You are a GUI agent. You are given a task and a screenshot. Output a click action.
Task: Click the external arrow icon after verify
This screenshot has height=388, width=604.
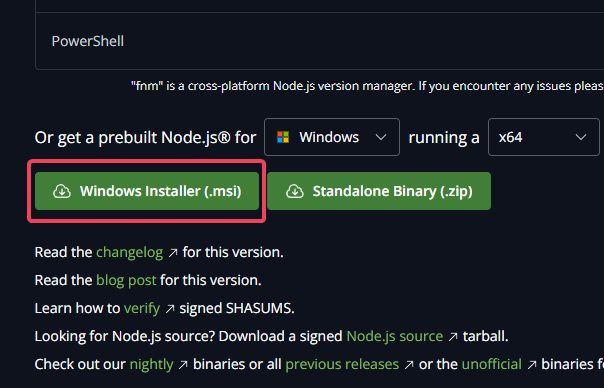pyautogui.click(x=170, y=309)
